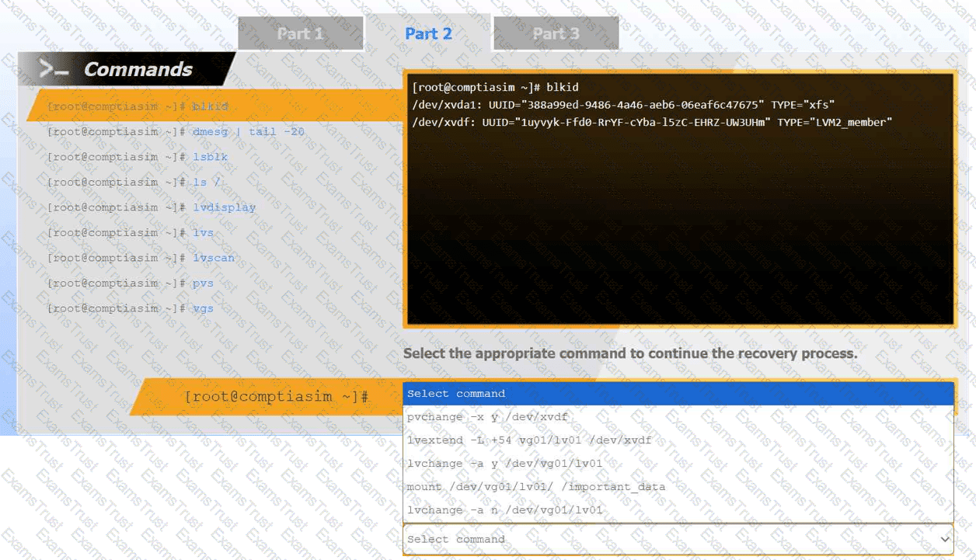Switch to the Part 1 tab

(300, 33)
